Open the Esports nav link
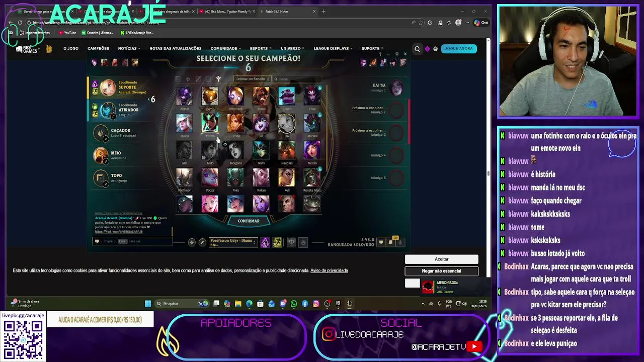The image size is (644, 362). (x=261, y=48)
